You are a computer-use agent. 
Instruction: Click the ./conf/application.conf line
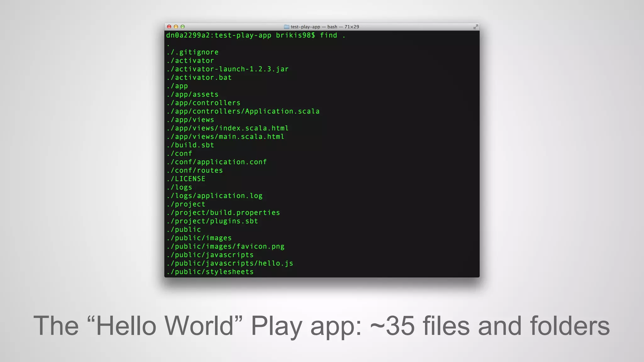pos(217,162)
